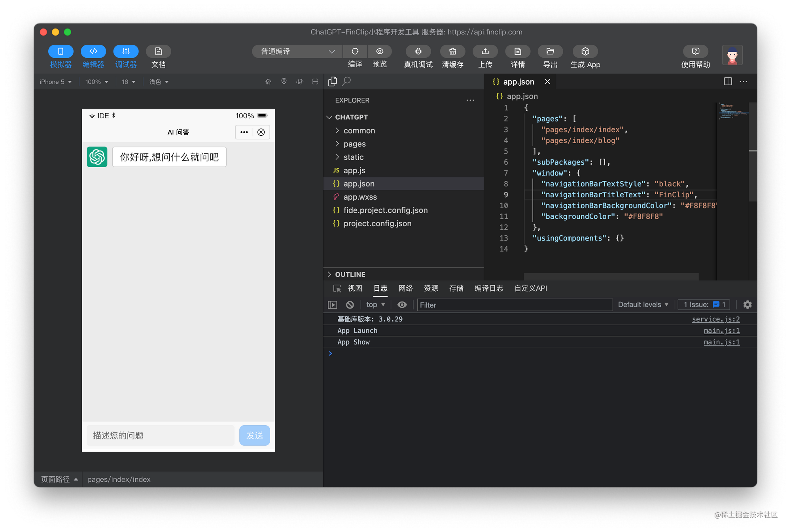The width and height of the screenshot is (791, 532).
Task: Open app.wxss in the file tree
Action: (404, 197)
